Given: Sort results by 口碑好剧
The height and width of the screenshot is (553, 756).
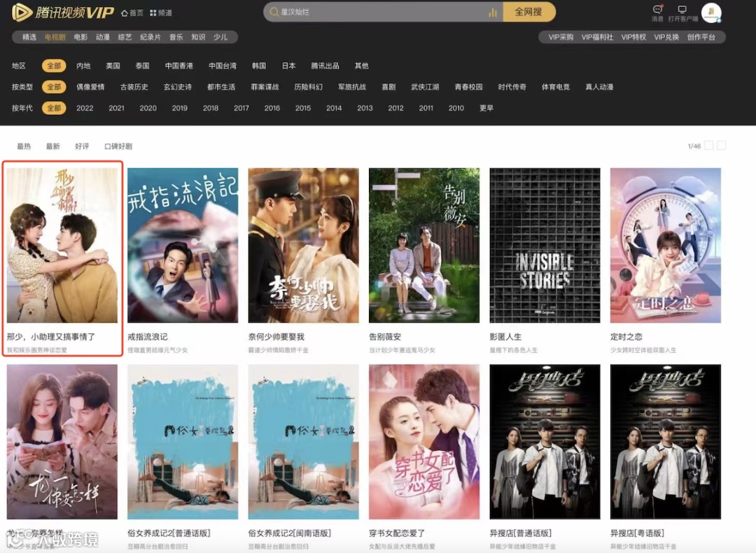Looking at the screenshot, I should [x=118, y=146].
